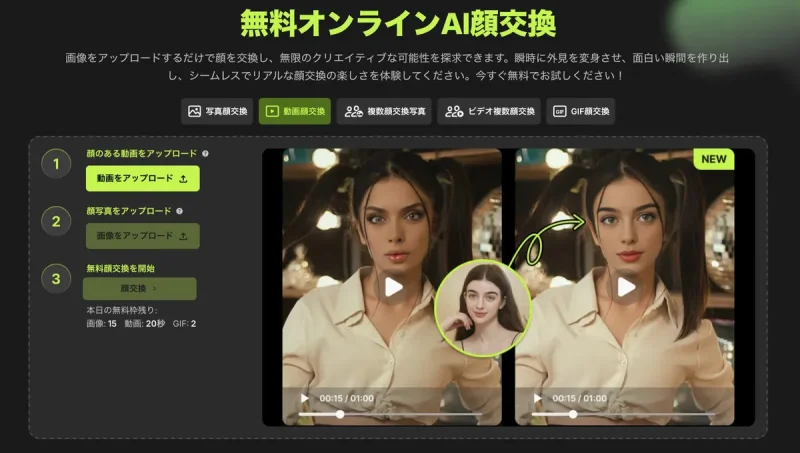
Task: Play the left original video with center play icon
Action: click(x=393, y=287)
